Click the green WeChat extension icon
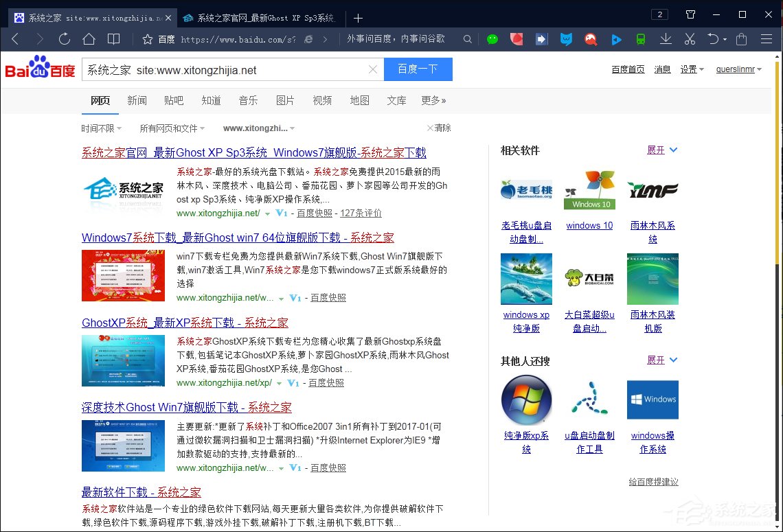 pyautogui.click(x=492, y=39)
